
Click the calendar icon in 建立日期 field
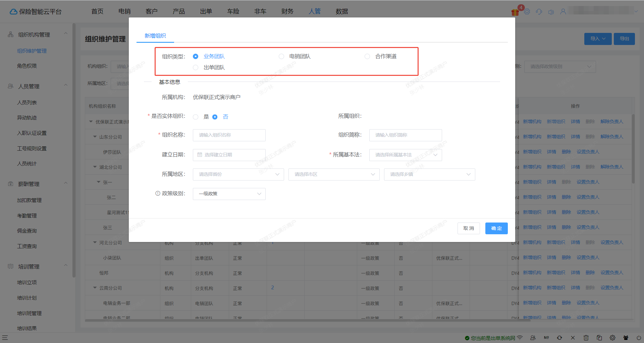pyautogui.click(x=200, y=155)
